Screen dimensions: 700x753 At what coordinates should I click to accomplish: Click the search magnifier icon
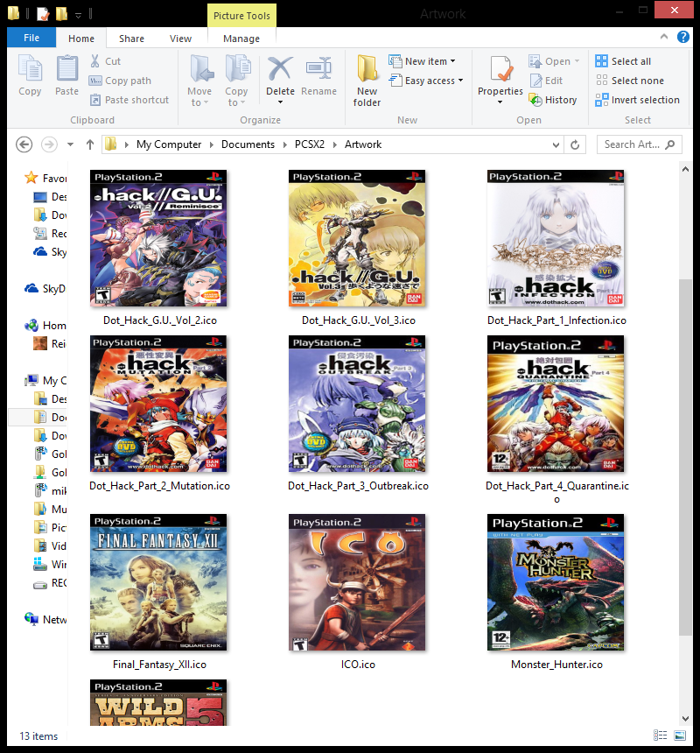click(670, 144)
